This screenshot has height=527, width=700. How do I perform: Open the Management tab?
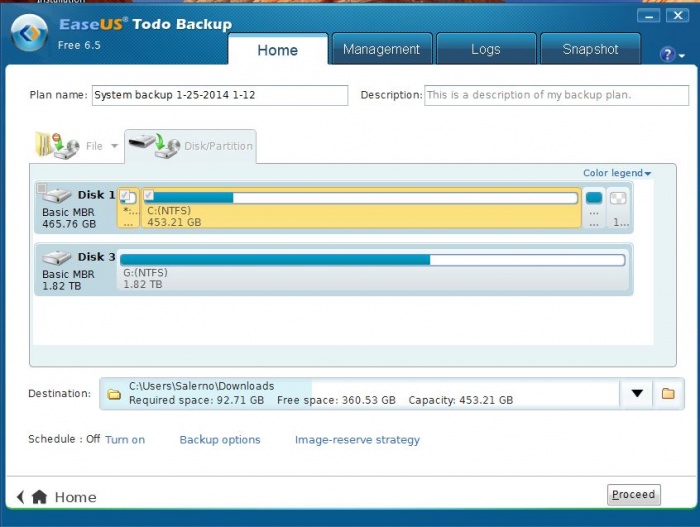(382, 49)
